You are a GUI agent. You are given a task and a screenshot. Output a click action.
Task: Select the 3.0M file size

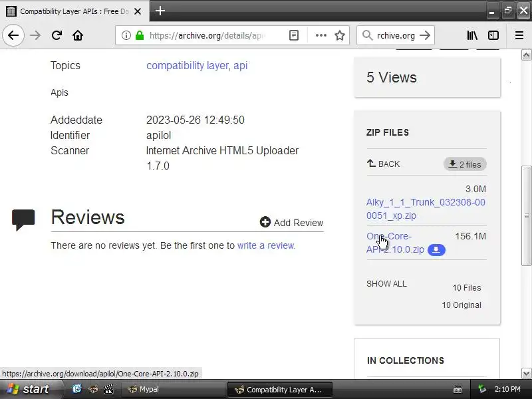tap(475, 189)
